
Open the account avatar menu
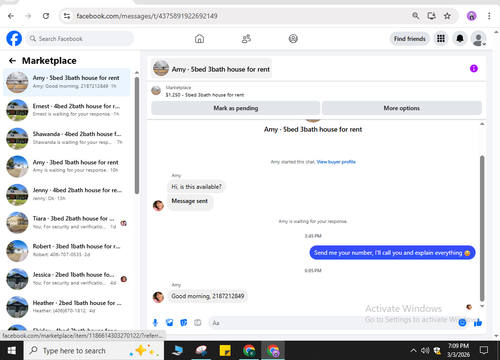[478, 39]
